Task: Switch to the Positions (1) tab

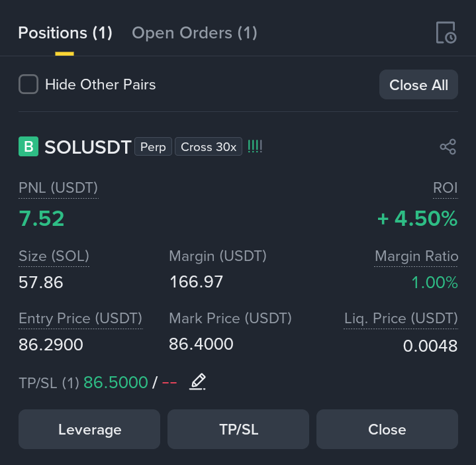Action: coord(65,33)
